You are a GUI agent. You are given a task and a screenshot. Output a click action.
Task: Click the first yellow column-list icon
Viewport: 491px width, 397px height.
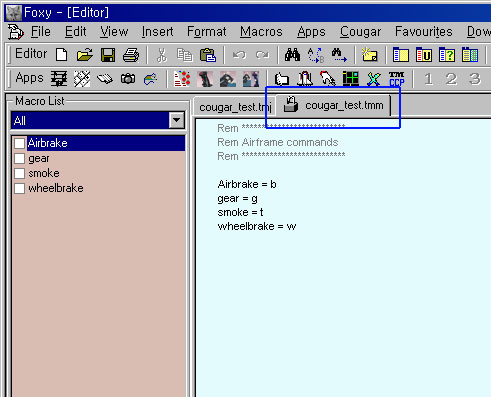click(401, 55)
